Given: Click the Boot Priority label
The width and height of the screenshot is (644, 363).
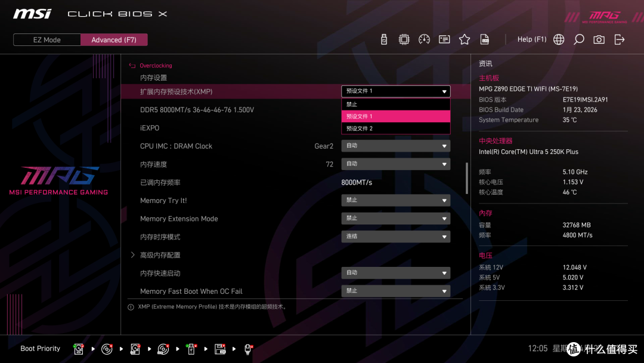Looking at the screenshot, I should point(41,349).
